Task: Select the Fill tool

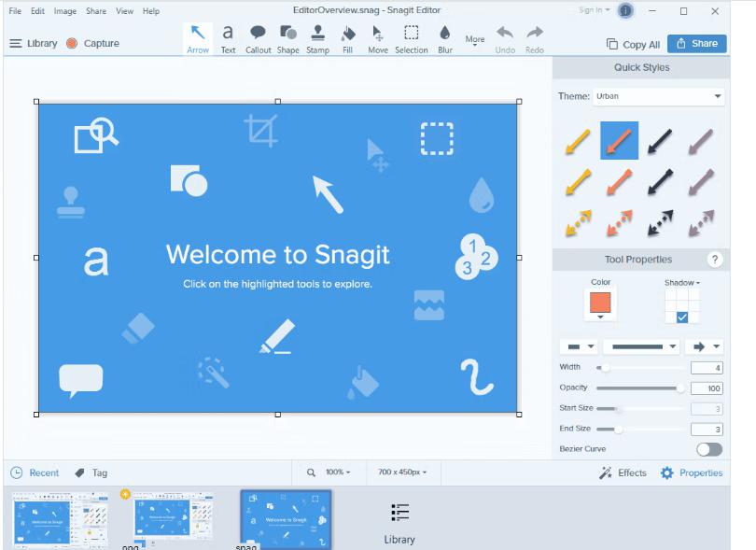Action: pos(347,37)
